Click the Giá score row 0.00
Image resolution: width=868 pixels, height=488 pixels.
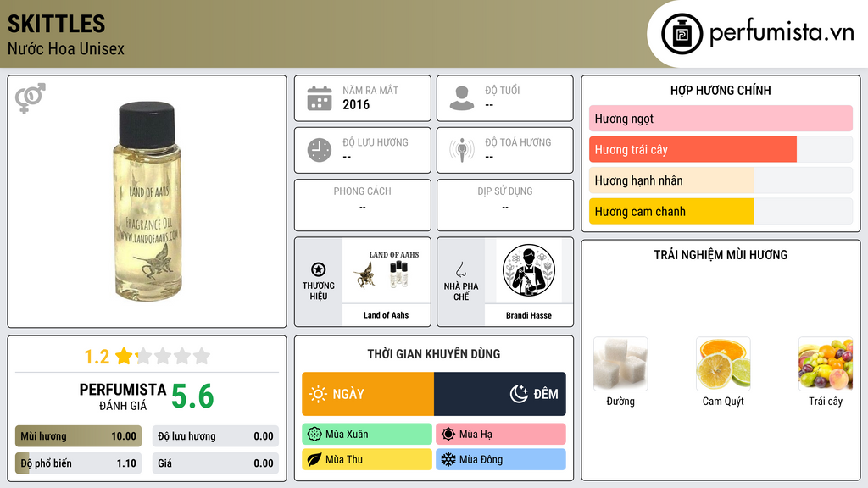pos(215,463)
